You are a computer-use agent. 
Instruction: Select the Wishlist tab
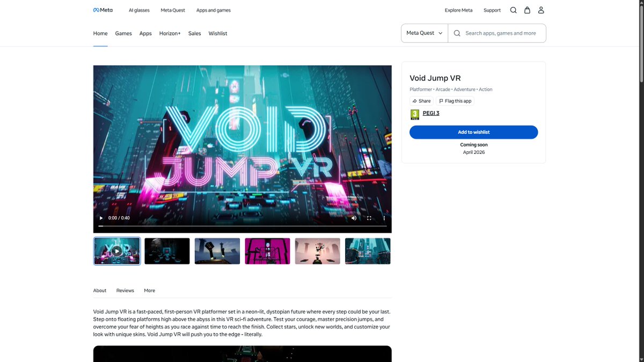click(x=218, y=33)
